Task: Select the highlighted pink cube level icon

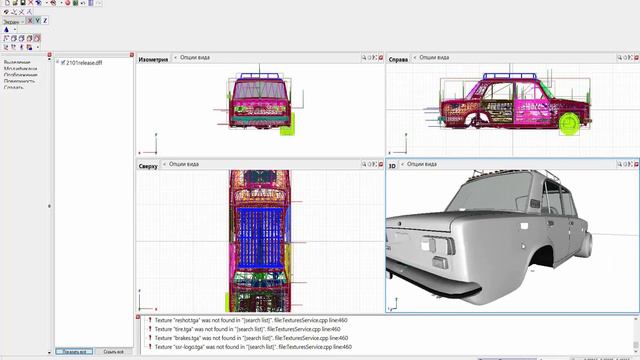Action: point(37,38)
